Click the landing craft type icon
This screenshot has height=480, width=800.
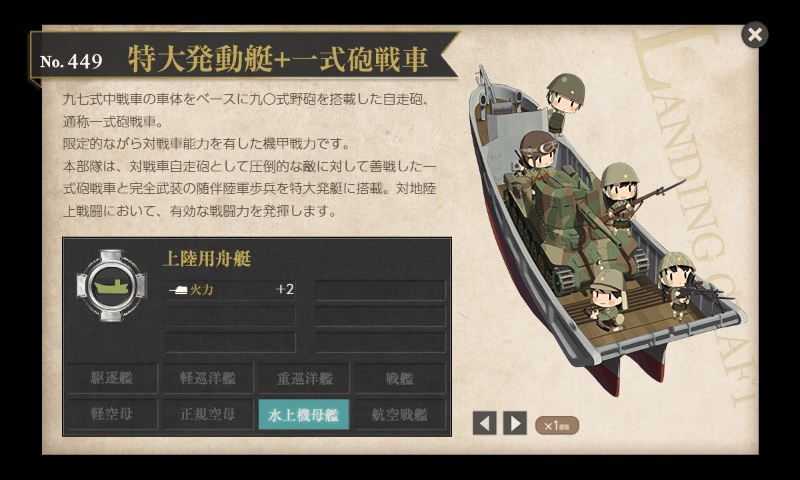[x=111, y=286]
